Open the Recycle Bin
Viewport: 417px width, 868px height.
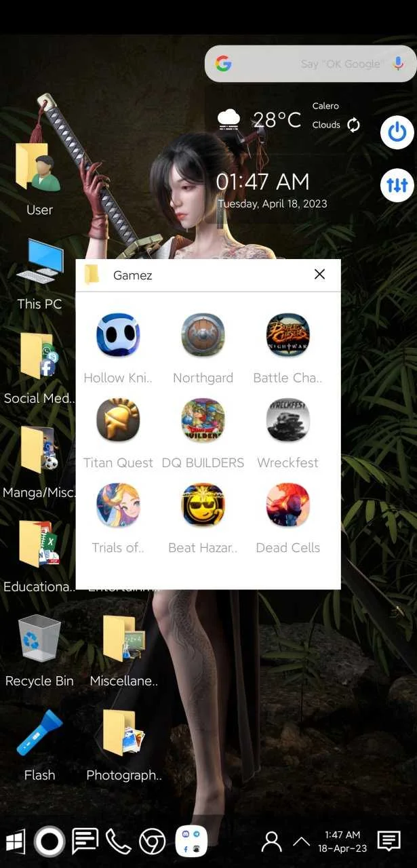pos(39,638)
